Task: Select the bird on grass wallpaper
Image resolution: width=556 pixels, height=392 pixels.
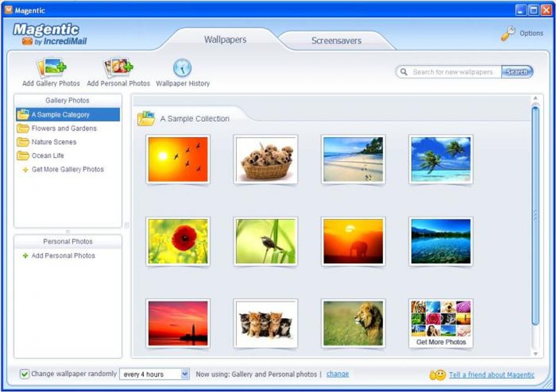Action: [x=265, y=242]
